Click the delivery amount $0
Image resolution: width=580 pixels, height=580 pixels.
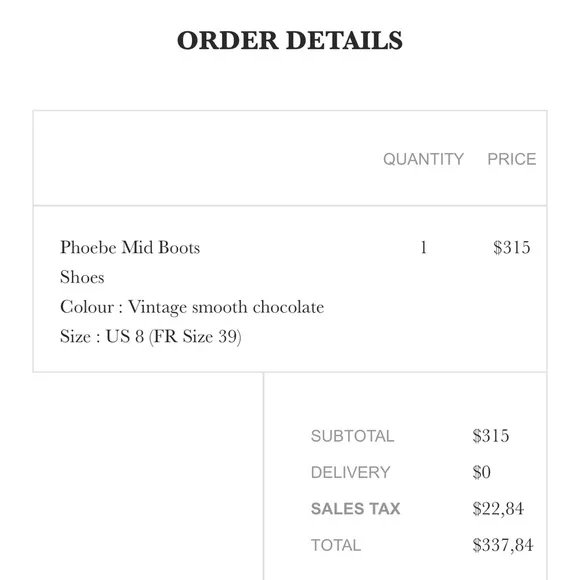click(482, 472)
